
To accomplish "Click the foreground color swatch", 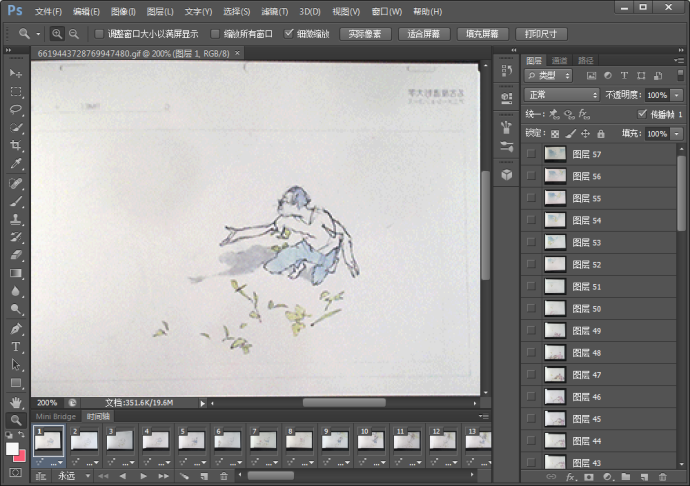I will pos(12,449).
